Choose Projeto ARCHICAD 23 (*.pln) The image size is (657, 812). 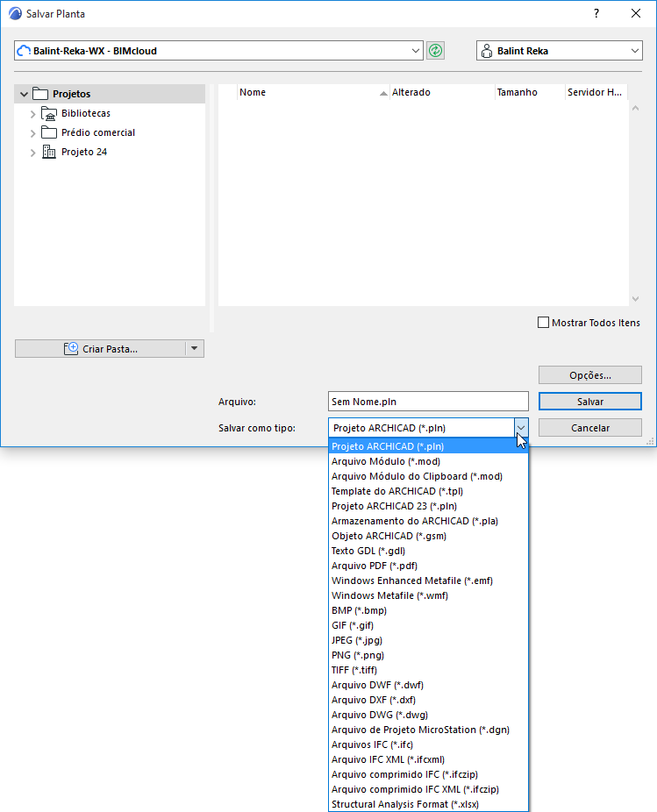coord(429,506)
